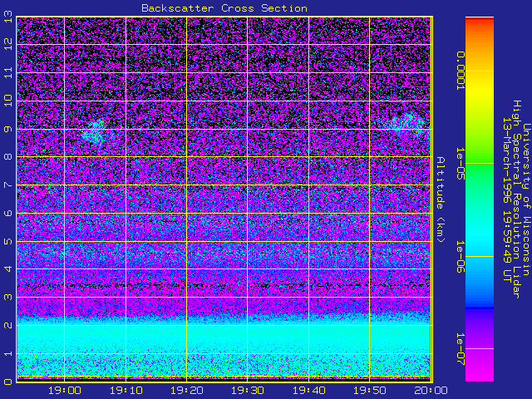Click the 20:00 time axis label

point(431,391)
